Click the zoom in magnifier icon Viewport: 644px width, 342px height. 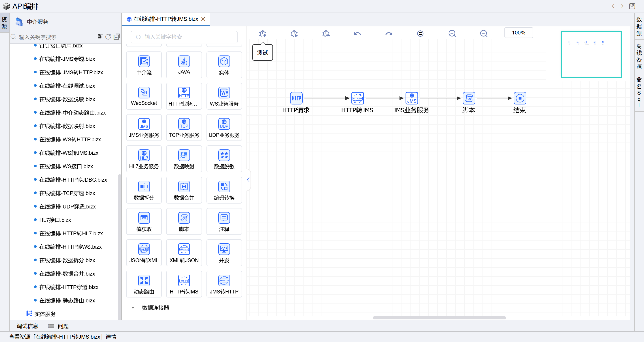pos(452,34)
